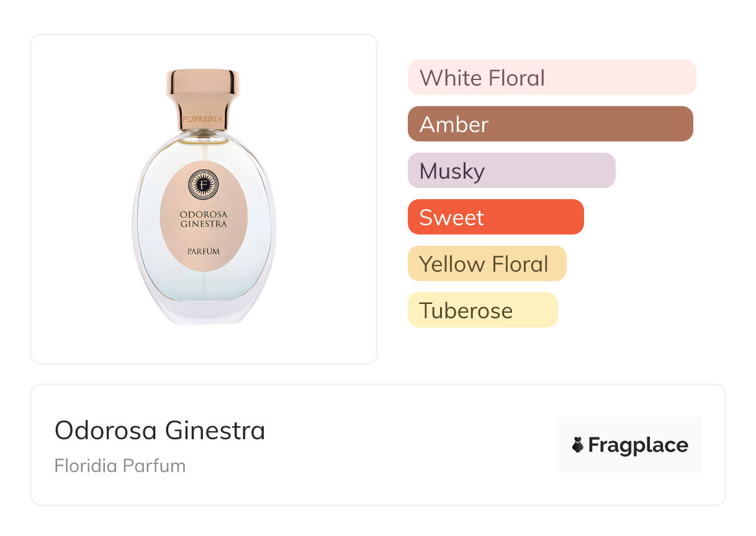Click the Sweet label text
This screenshot has width=756, height=536.
click(451, 217)
